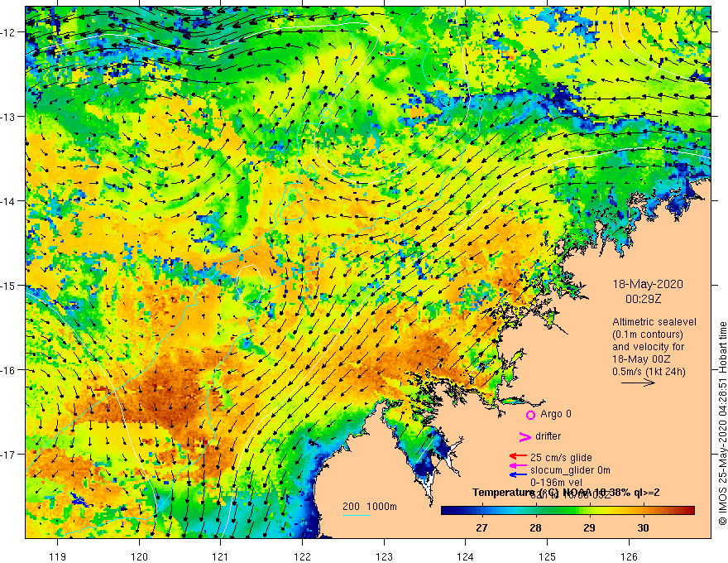Click the 'Argo 0' legend label
This screenshot has height=563, width=728.
point(556,414)
